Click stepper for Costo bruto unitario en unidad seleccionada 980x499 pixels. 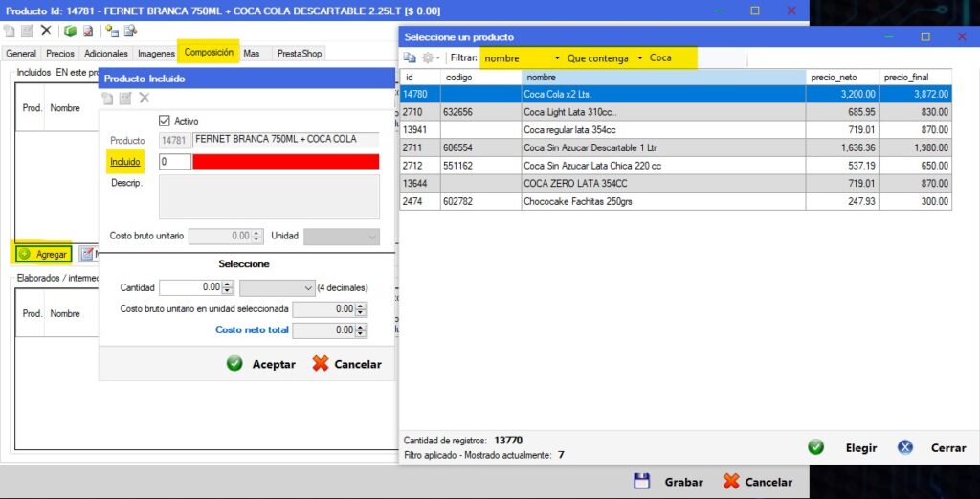point(361,309)
